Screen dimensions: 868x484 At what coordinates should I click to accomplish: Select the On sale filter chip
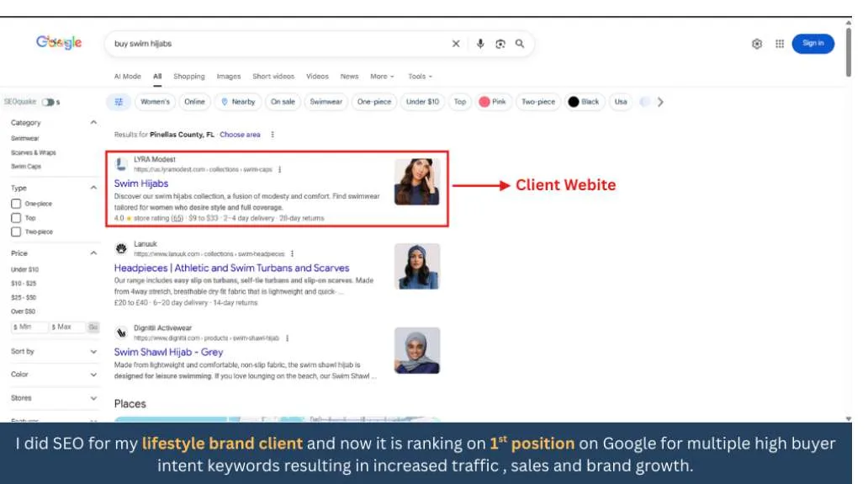tap(283, 102)
